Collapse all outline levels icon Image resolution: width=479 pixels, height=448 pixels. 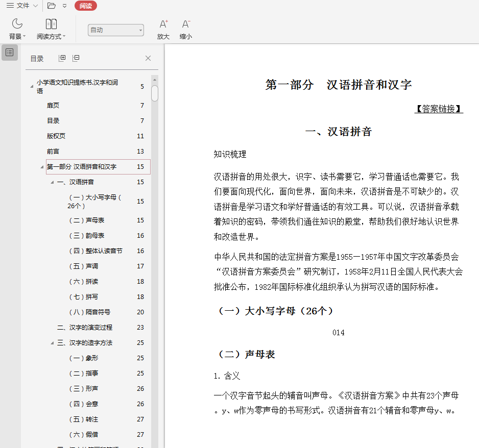(76, 58)
